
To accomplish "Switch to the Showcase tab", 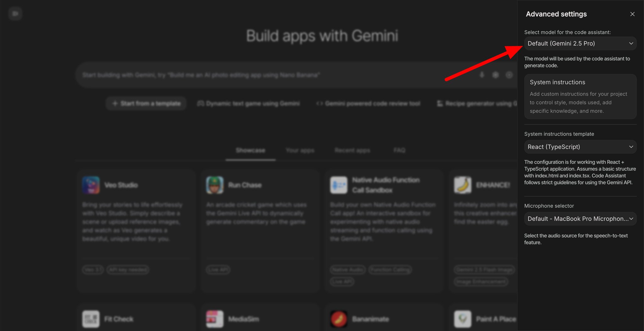I will [251, 150].
